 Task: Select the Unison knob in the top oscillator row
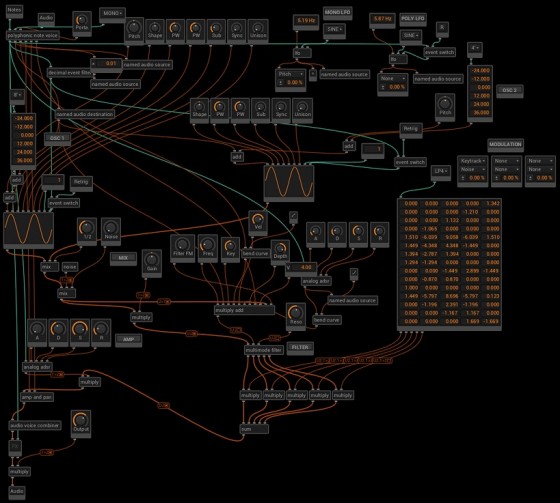[258, 30]
